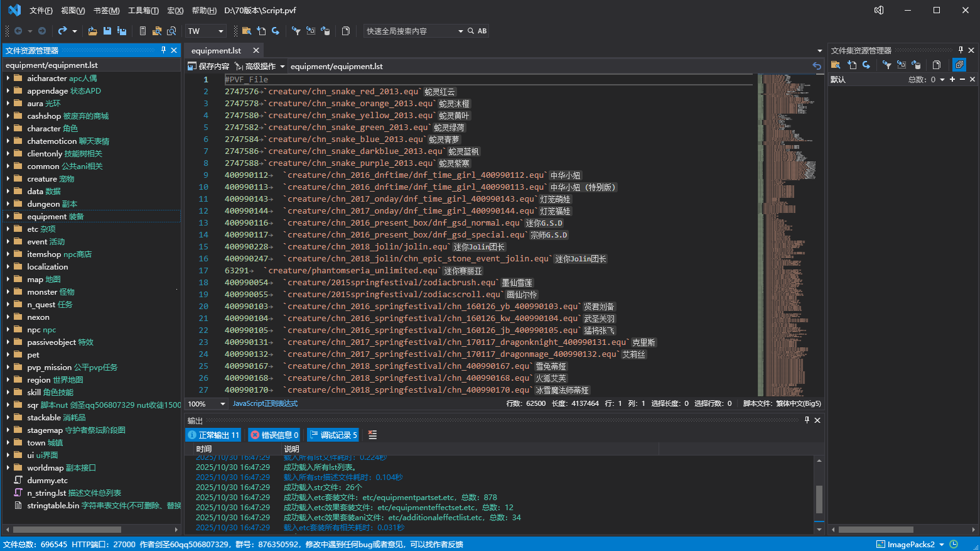The height and width of the screenshot is (551, 980).
Task: Click the 快速全局搜索内容 search field
Action: (x=409, y=31)
